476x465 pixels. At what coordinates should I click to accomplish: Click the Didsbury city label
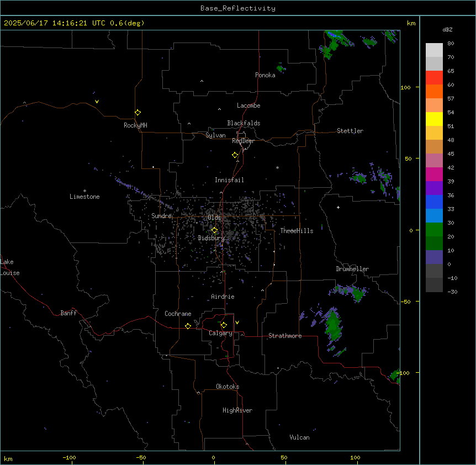click(211, 238)
